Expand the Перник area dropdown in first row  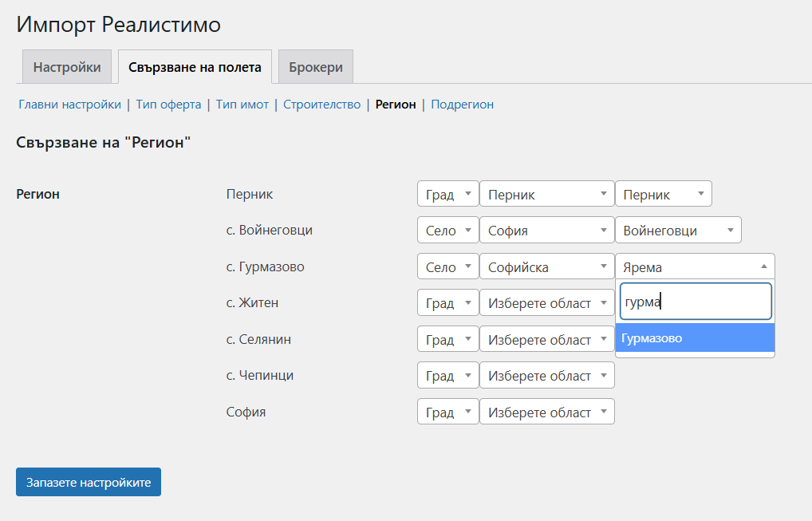tap(546, 195)
